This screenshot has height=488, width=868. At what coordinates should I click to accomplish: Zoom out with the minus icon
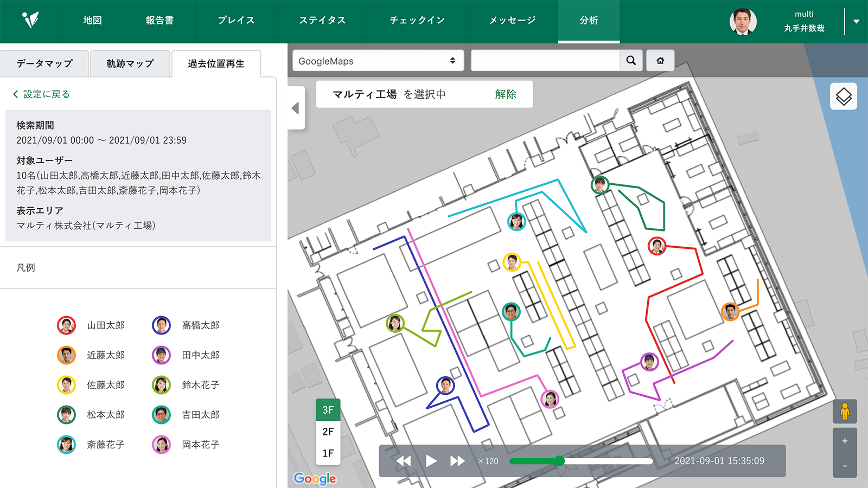[844, 465]
